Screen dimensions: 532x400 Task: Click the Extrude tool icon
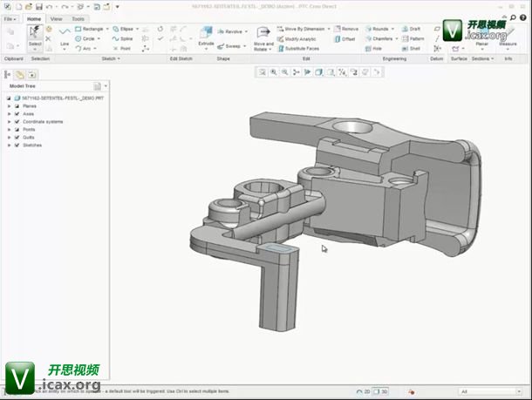pyautogui.click(x=206, y=33)
